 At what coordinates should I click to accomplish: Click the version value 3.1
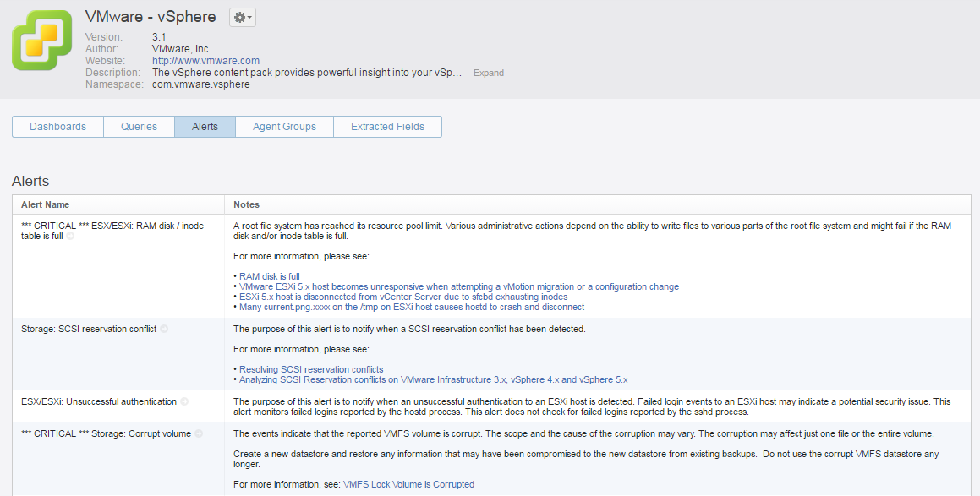159,37
